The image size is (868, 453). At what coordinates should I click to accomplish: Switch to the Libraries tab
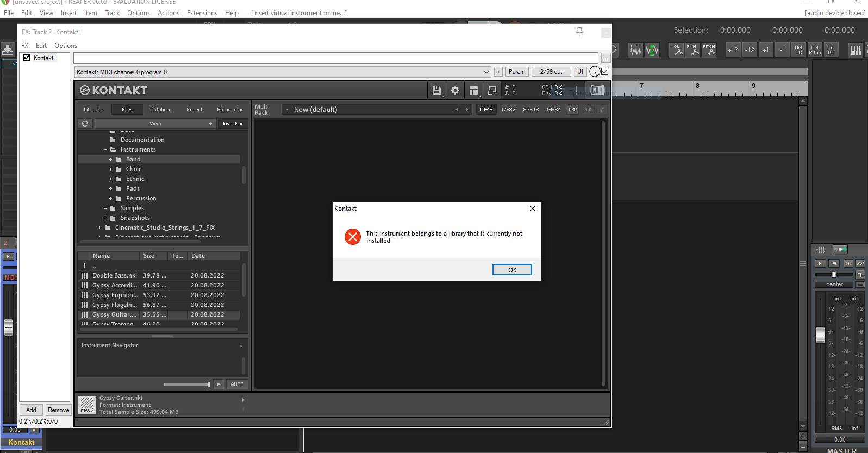pos(93,110)
